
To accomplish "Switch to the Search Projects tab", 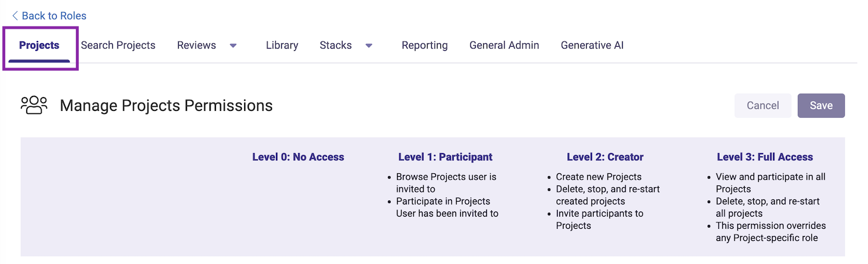I will [x=118, y=45].
